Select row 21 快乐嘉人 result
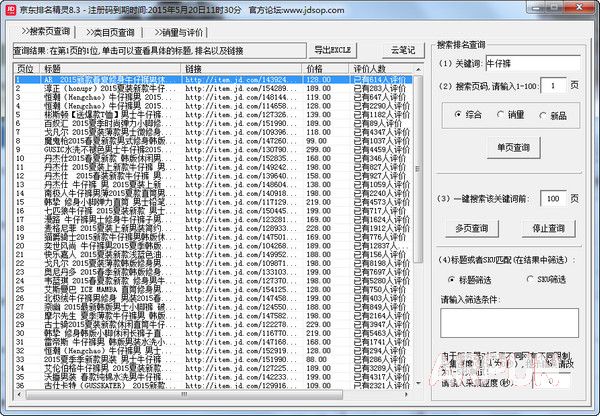This screenshot has height=416, width=600. pyautogui.click(x=214, y=254)
